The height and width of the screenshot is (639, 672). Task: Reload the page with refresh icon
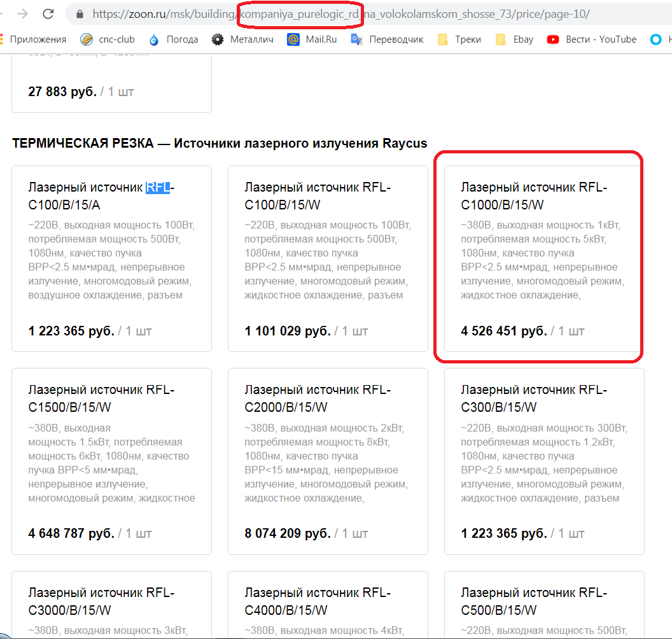[48, 14]
